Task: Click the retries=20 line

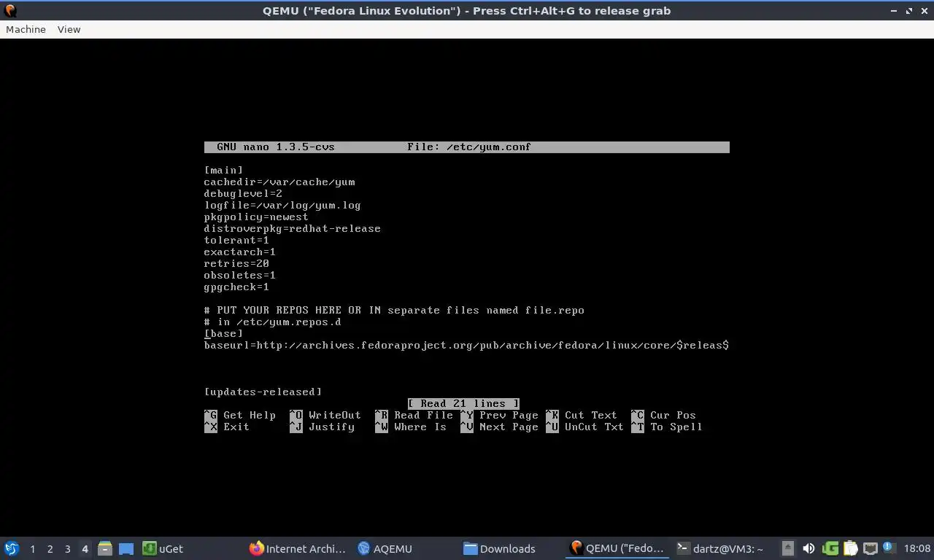Action: pos(236,263)
